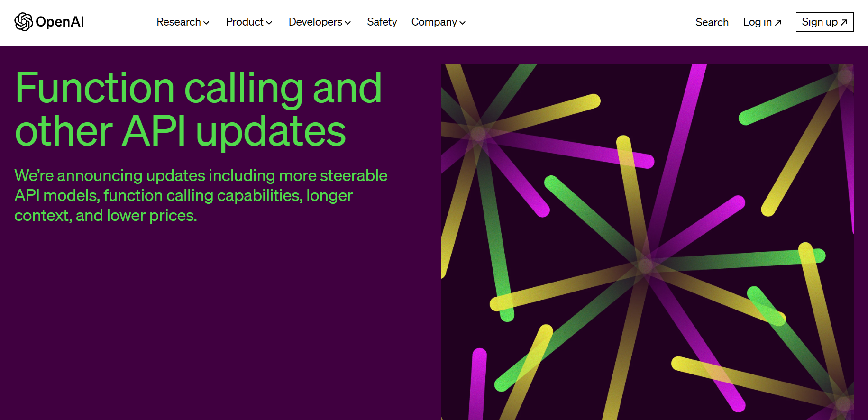Go to the Safety page
This screenshot has width=868, height=420.
tap(382, 22)
